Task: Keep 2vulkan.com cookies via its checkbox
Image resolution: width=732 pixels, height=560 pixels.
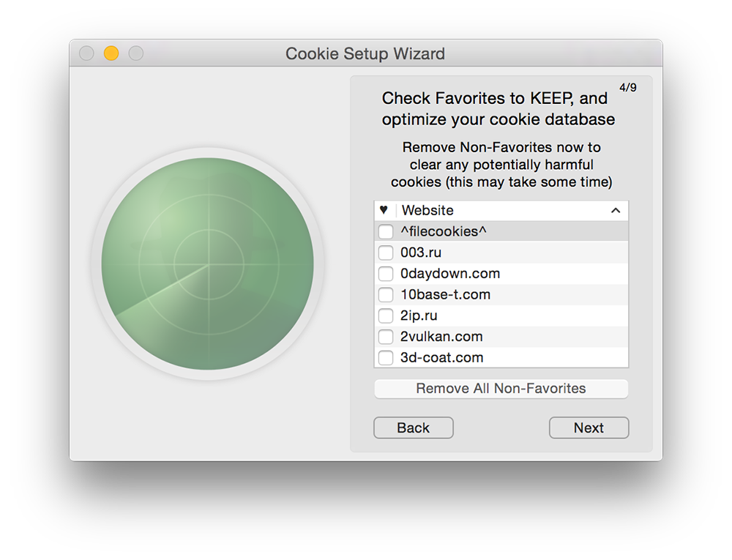Action: 386,337
